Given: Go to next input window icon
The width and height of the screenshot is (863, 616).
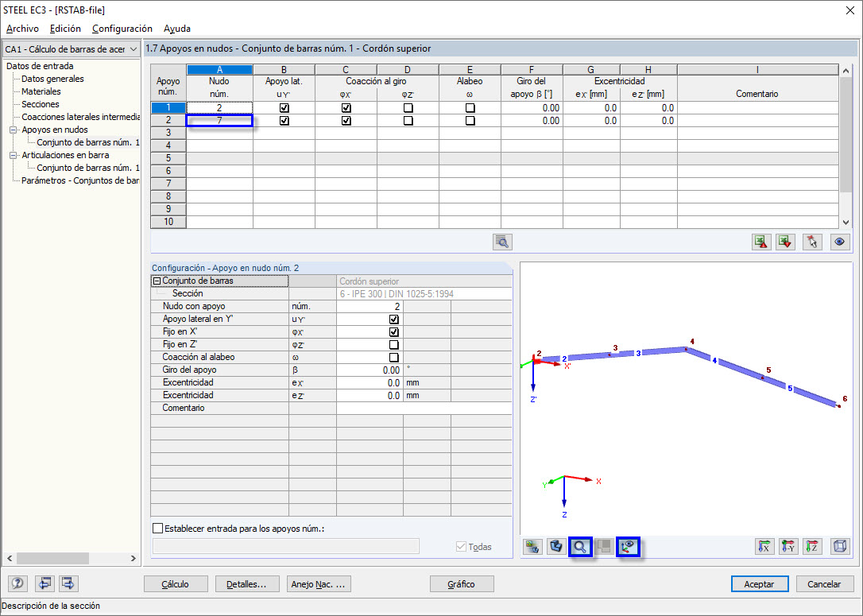Looking at the screenshot, I should (x=68, y=583).
